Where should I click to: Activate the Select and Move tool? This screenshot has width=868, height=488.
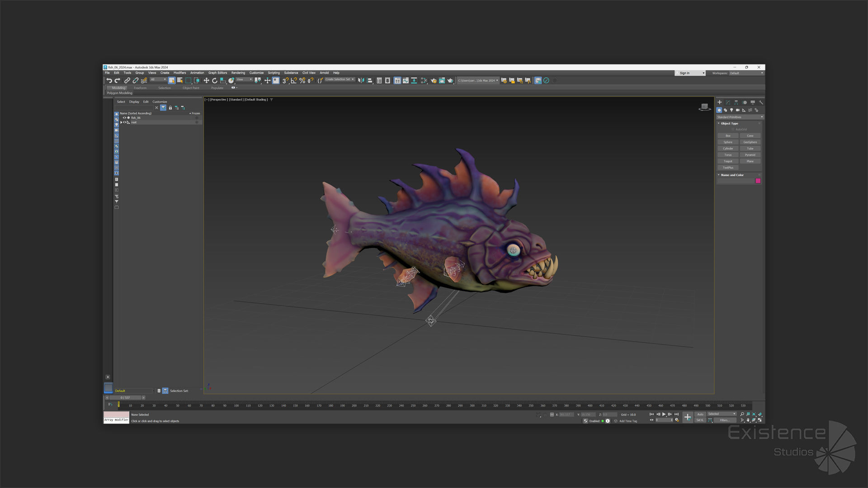(x=206, y=80)
